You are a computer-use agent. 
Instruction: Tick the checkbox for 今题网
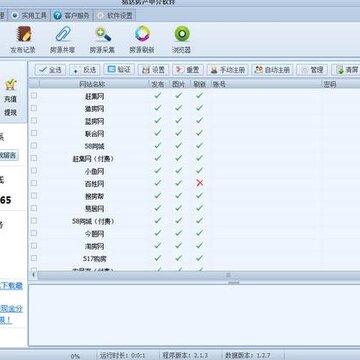tap(34, 233)
